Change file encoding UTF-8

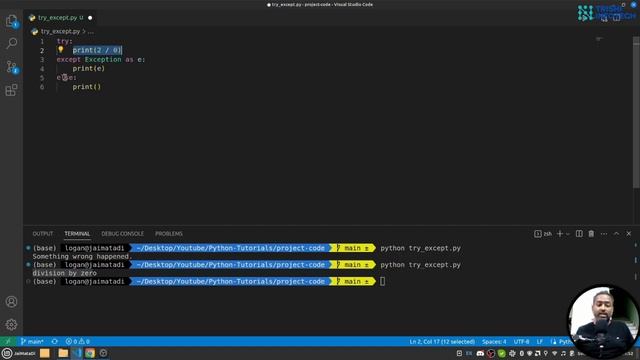point(521,341)
